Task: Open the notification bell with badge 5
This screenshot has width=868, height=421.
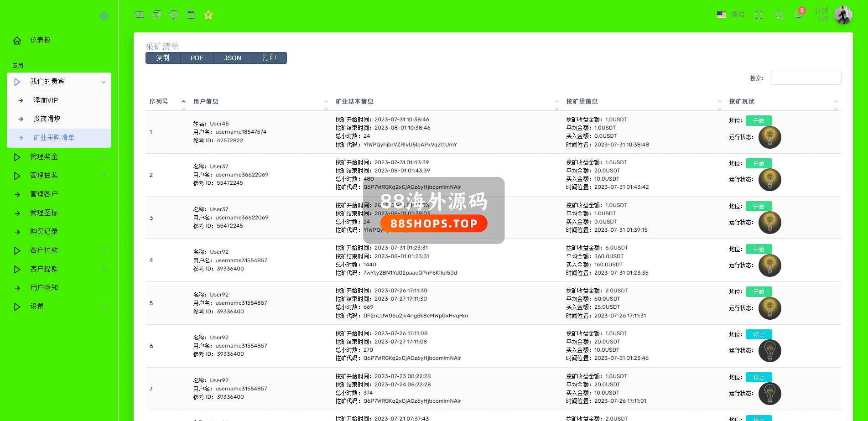Action: click(798, 15)
